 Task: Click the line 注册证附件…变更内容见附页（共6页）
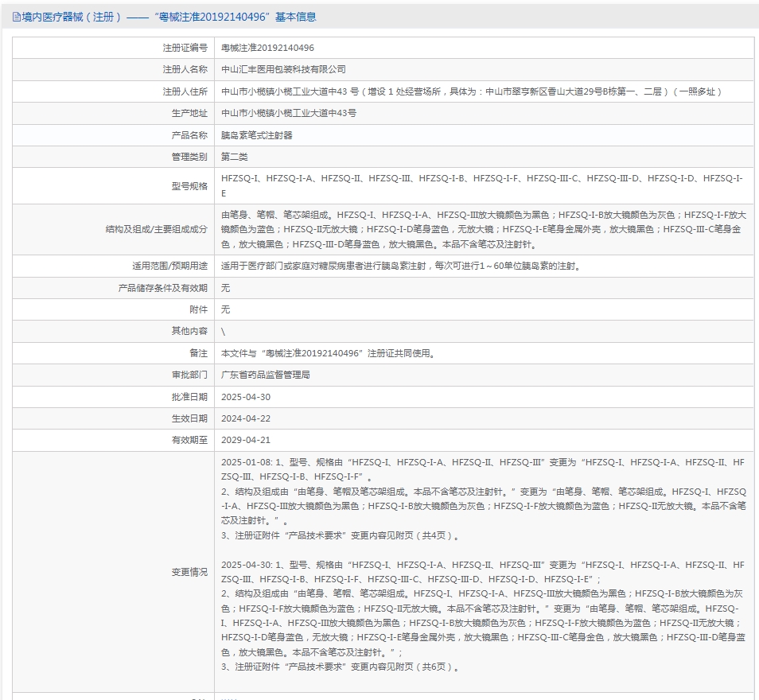(341, 667)
